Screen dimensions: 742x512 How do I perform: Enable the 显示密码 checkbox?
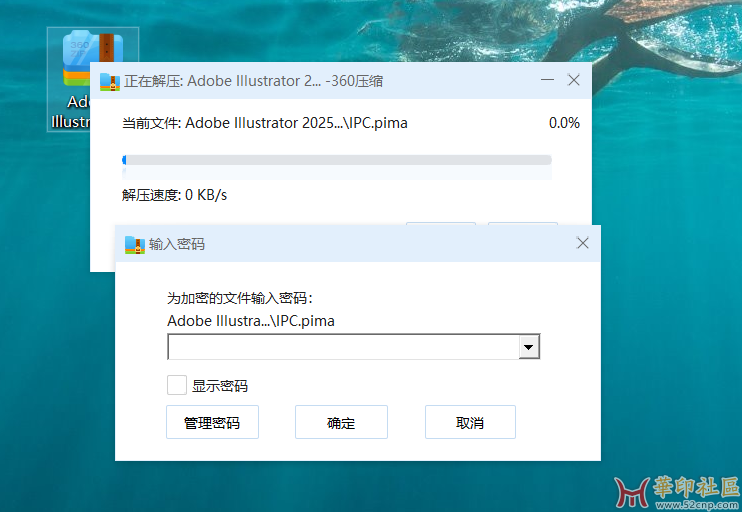click(x=177, y=385)
